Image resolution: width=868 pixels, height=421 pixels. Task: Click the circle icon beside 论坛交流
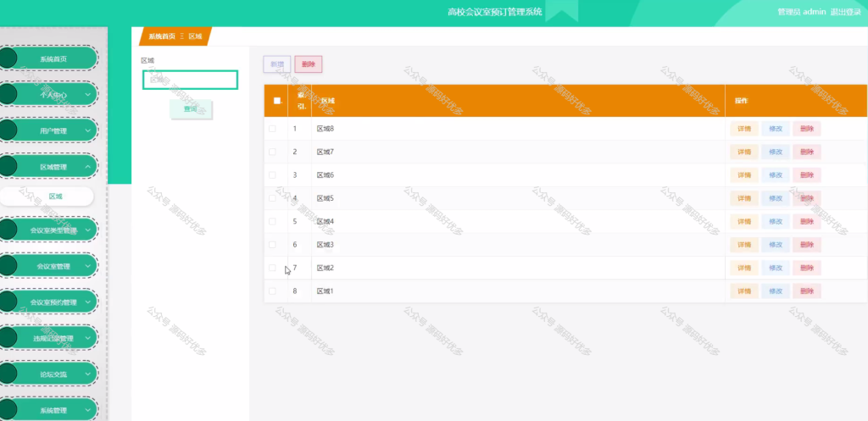[7, 374]
